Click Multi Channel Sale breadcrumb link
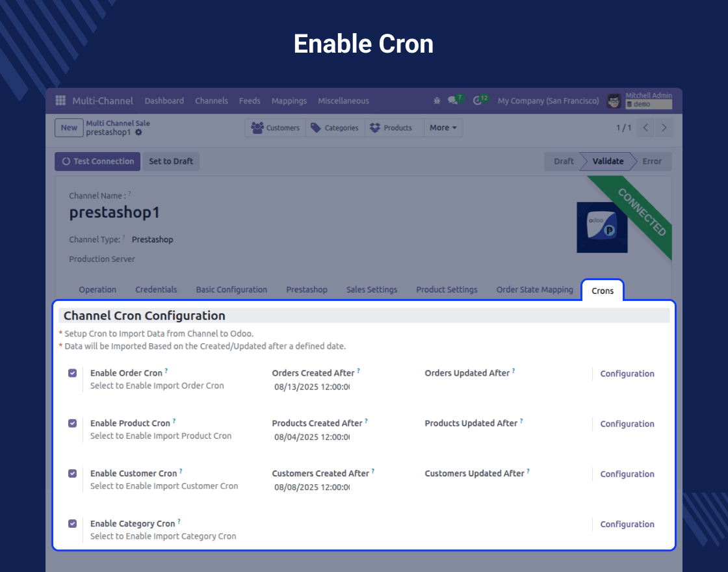This screenshot has width=728, height=572. pos(118,123)
